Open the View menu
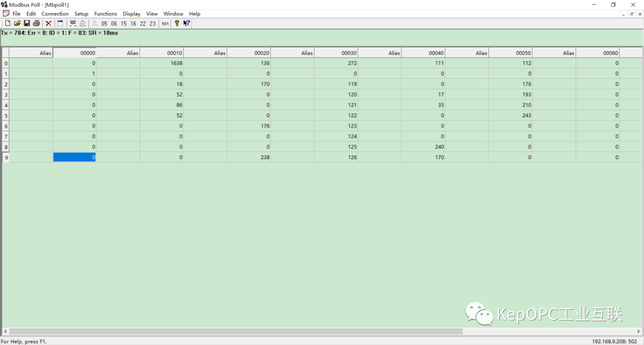Screen dimensions: 644x345 click(152, 14)
